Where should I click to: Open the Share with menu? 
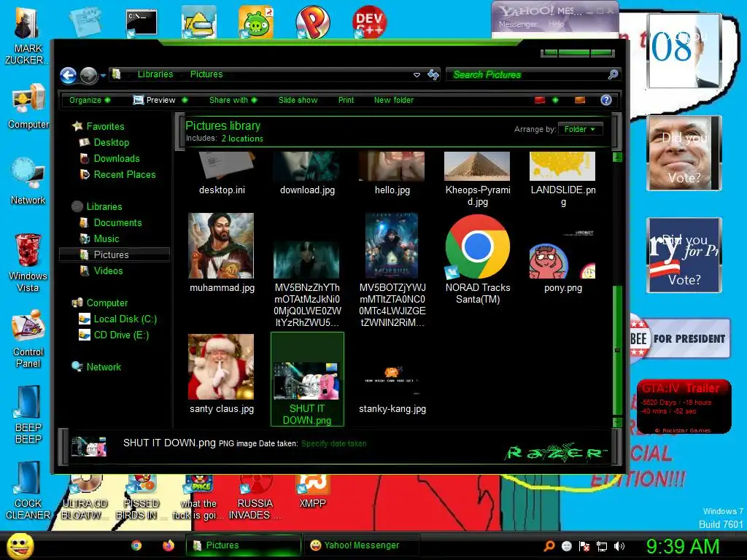233,100
